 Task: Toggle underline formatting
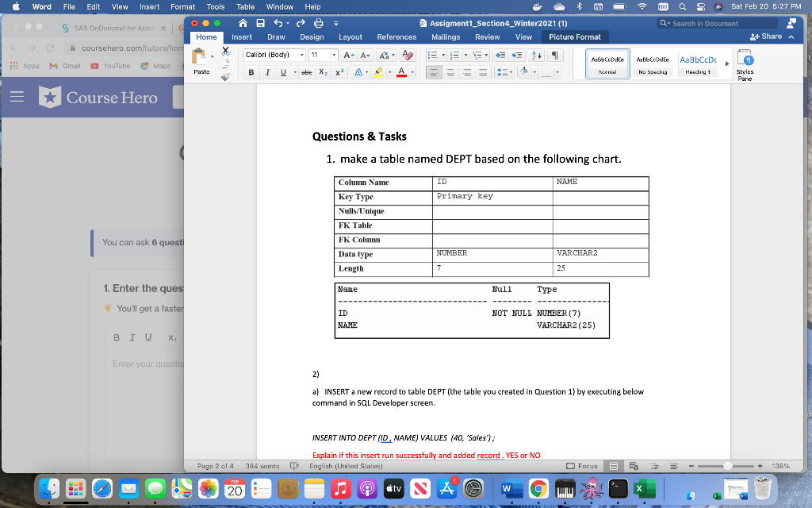coord(283,71)
